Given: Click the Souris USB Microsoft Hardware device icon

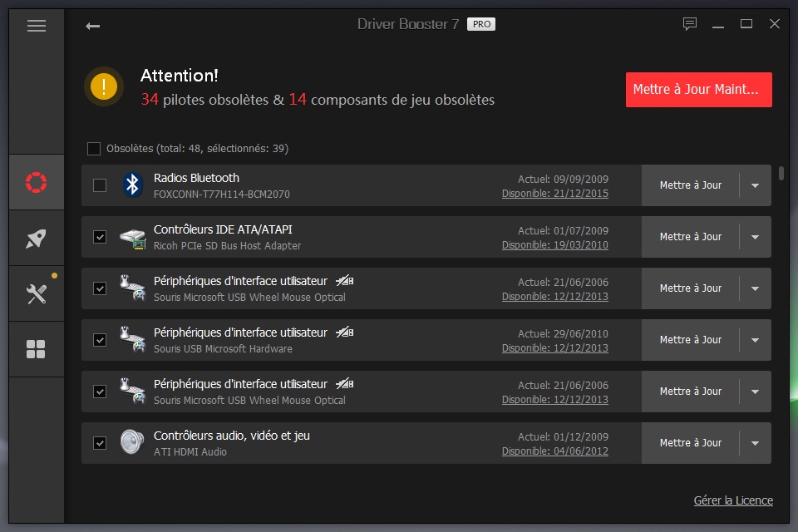Looking at the screenshot, I should 132,339.
